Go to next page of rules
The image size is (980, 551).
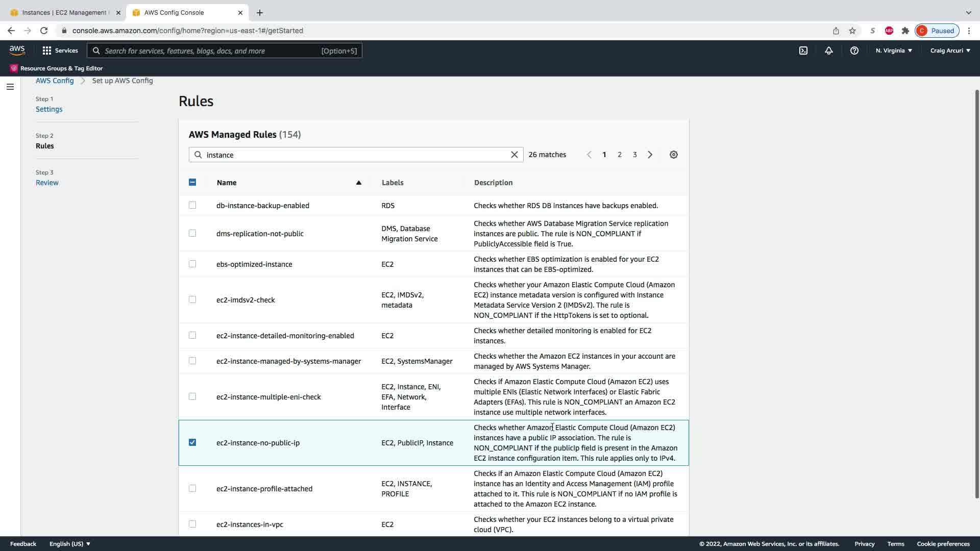(x=650, y=155)
